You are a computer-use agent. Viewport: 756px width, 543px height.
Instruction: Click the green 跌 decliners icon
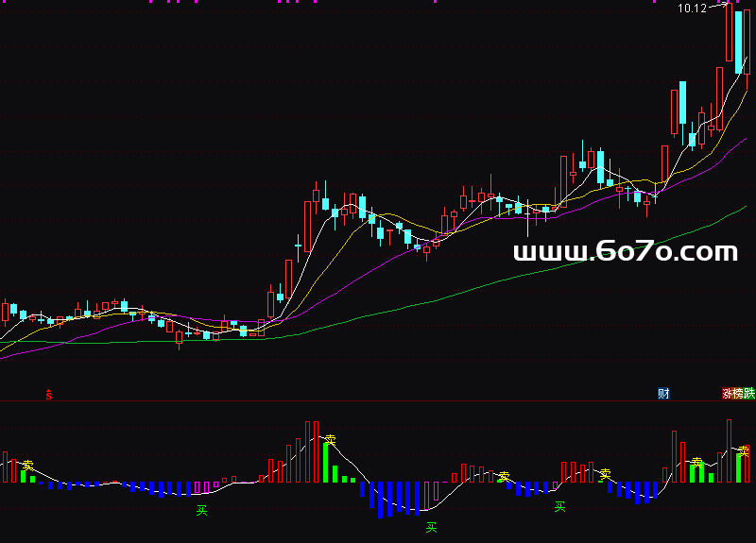pos(749,394)
